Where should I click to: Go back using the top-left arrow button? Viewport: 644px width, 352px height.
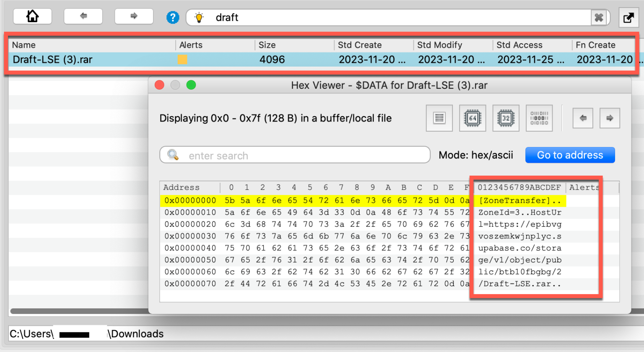point(83,17)
